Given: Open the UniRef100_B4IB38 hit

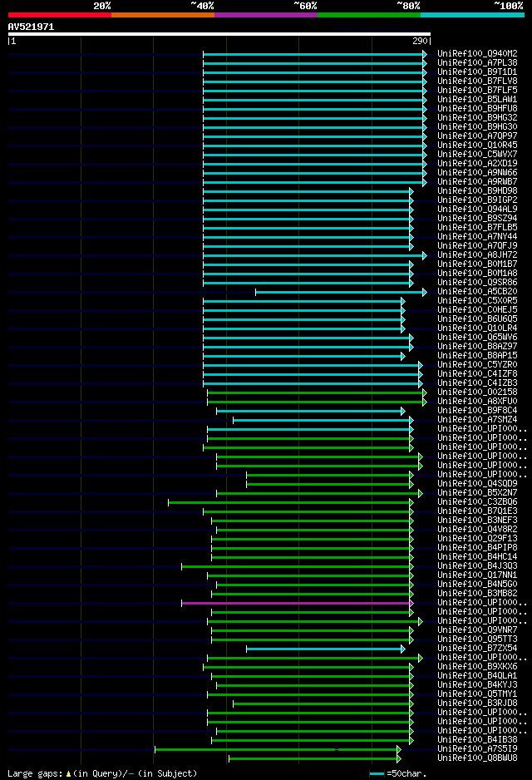Looking at the screenshot, I should tap(477, 740).
